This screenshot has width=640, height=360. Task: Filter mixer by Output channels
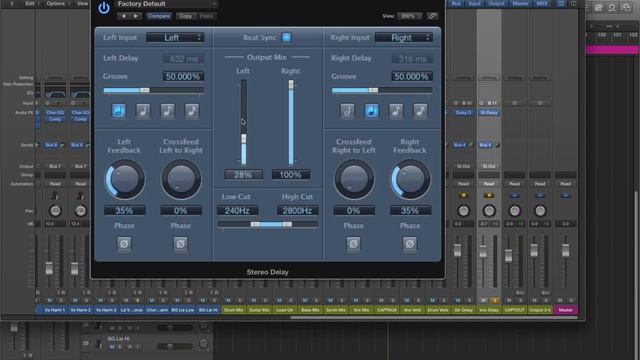496,4
